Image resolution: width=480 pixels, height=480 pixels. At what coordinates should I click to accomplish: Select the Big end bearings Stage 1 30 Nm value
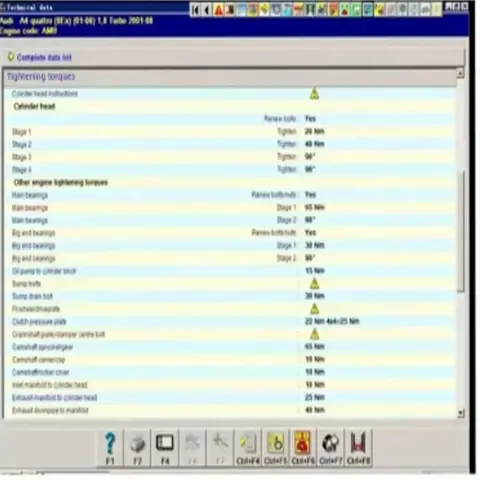coord(314,245)
